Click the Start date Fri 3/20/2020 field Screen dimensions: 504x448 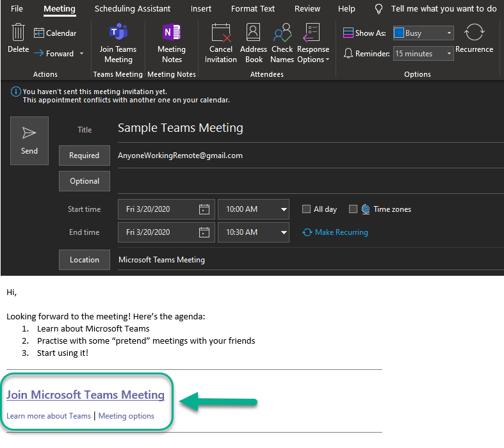coord(166,209)
